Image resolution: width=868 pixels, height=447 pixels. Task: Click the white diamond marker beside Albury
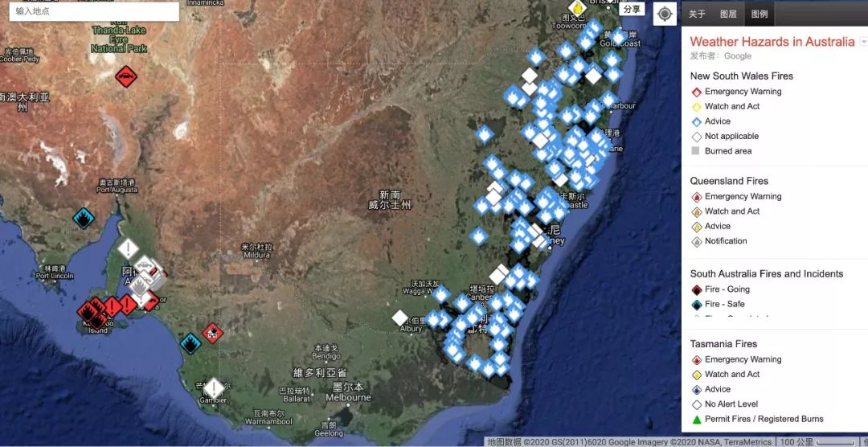(399, 318)
